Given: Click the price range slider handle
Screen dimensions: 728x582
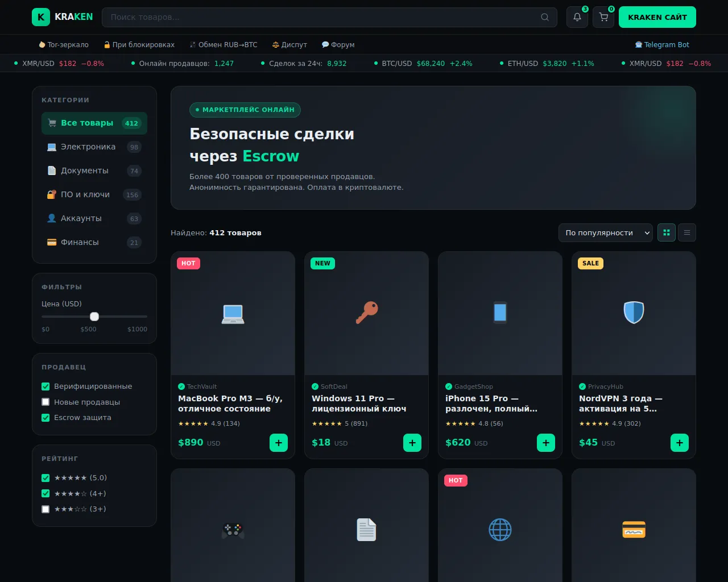Looking at the screenshot, I should pos(94,317).
